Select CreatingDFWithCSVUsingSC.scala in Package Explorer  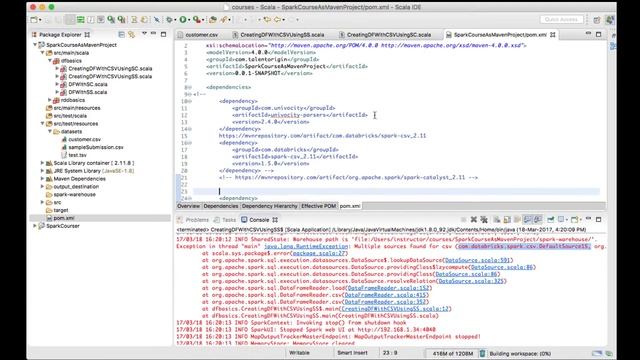point(110,69)
